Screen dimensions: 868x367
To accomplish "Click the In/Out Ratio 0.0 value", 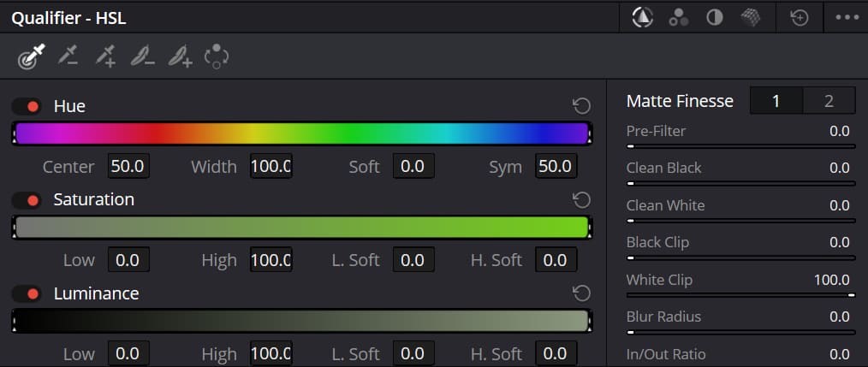I will coord(839,354).
